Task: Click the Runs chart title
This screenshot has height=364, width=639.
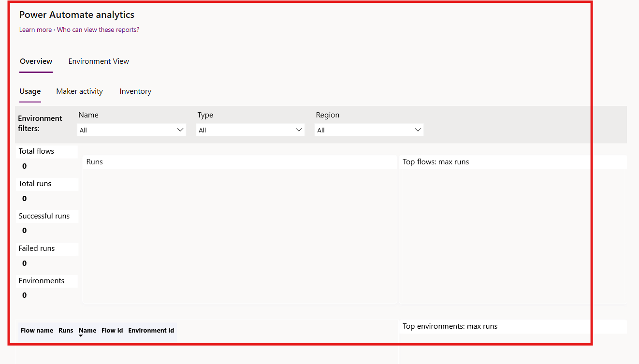Action: pyautogui.click(x=95, y=162)
